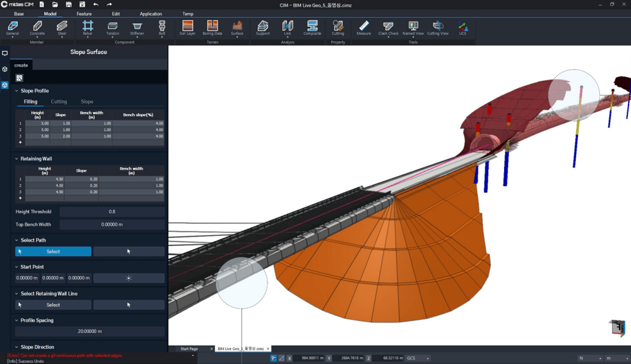
Task: Collapse the Slope Profile section
Action: (17, 91)
